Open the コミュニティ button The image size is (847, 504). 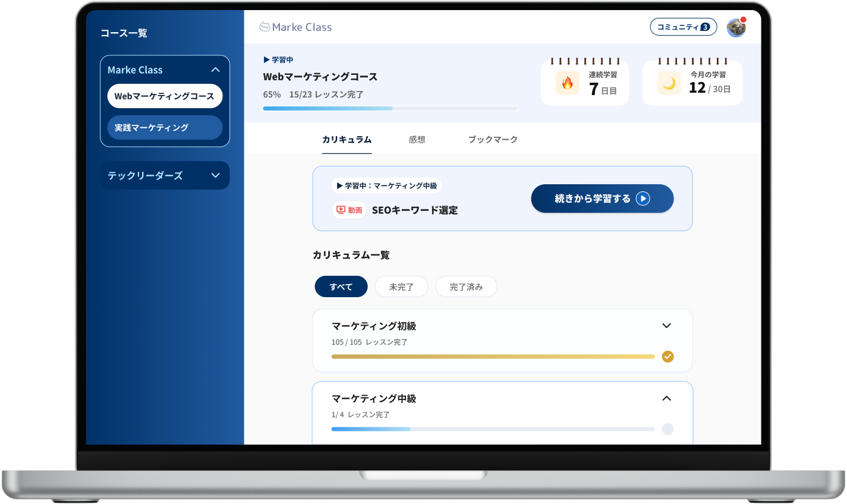tap(684, 27)
